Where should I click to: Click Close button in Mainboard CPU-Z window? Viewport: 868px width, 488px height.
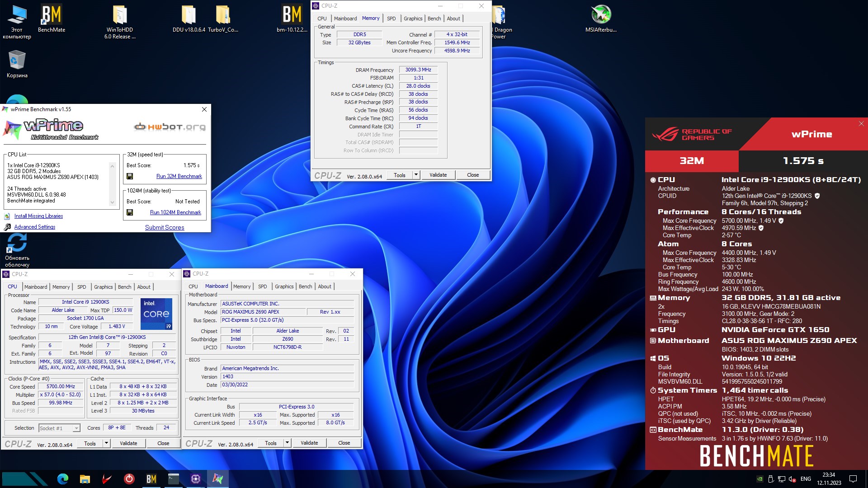click(344, 443)
